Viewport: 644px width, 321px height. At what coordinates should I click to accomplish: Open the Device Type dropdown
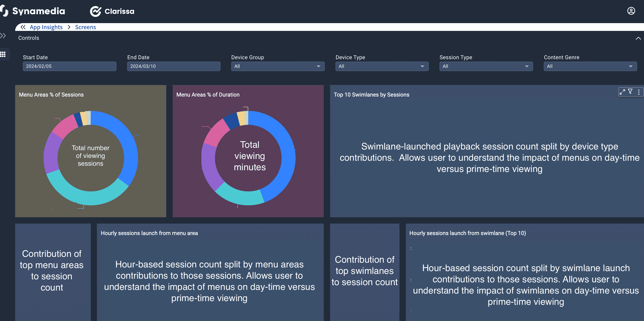382,66
